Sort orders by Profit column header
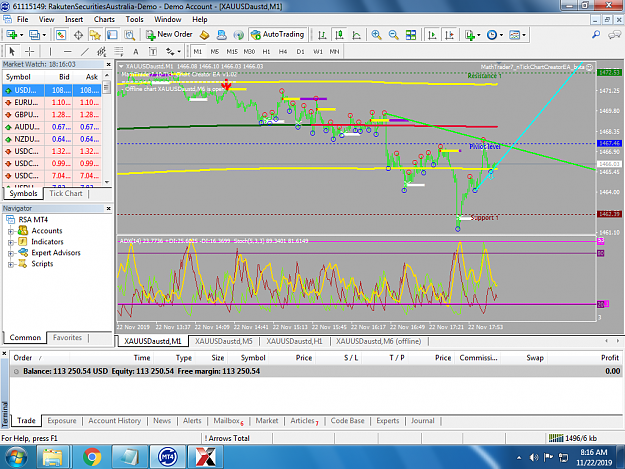Image resolution: width=625 pixels, height=469 pixels. pyautogui.click(x=609, y=357)
